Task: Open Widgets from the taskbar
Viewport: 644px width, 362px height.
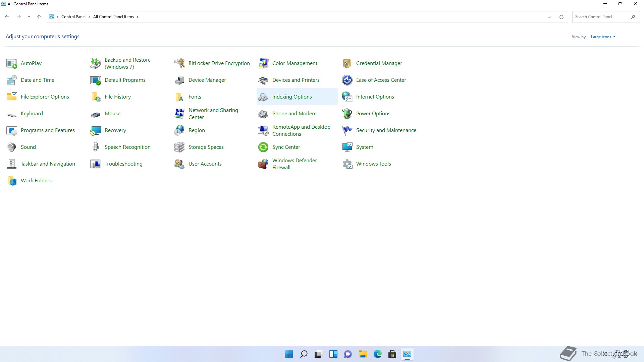Action: coord(333,354)
